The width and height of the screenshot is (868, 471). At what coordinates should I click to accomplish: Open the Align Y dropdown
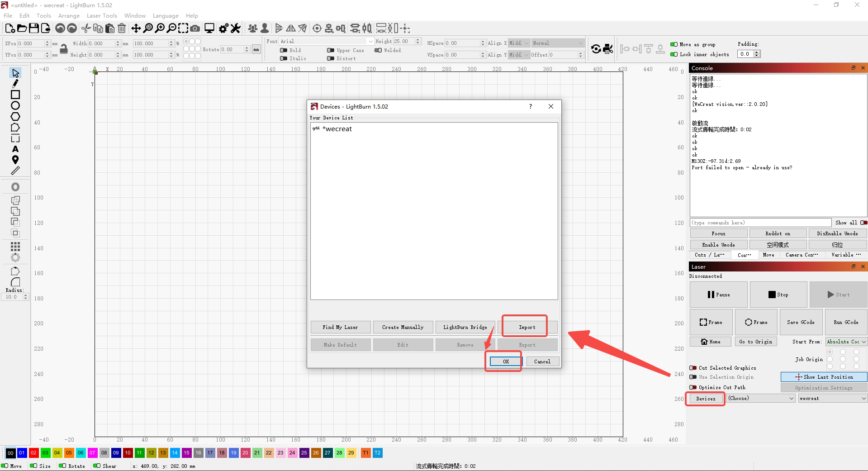click(519, 55)
